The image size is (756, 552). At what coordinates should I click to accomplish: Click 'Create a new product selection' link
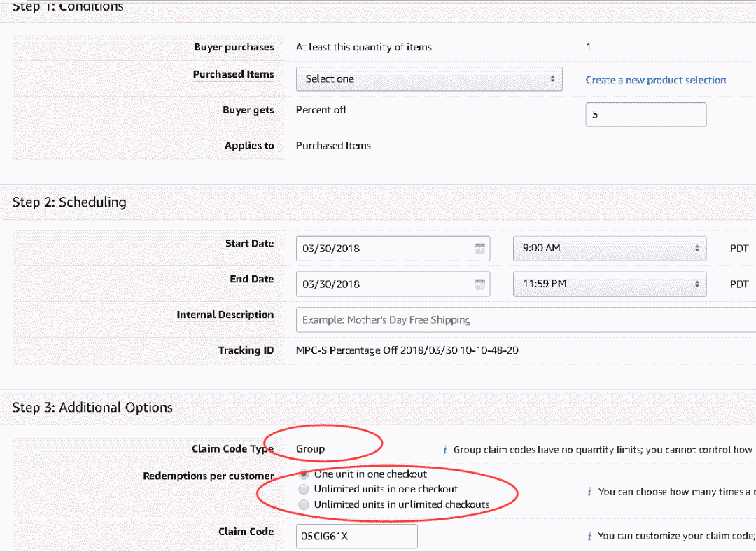point(656,80)
